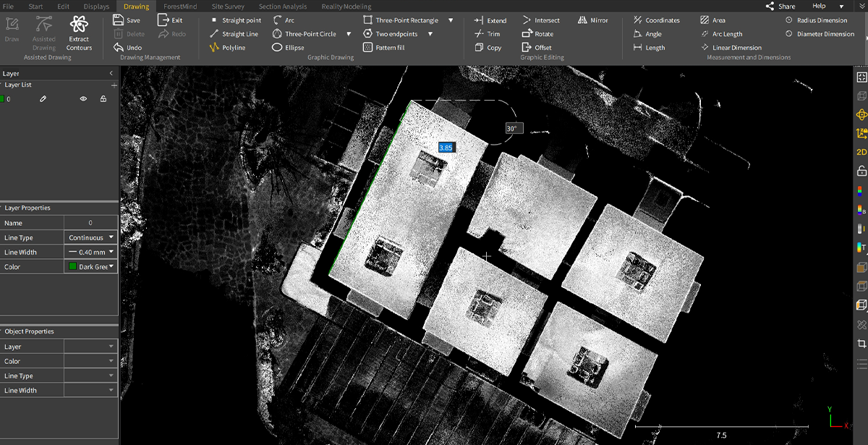Screen dimensions: 868x445
Task: Expand the Three-Point Circle dropdown
Action: tap(349, 33)
